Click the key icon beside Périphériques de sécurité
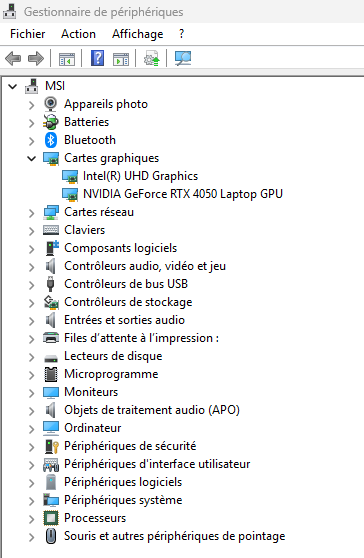 (x=52, y=446)
